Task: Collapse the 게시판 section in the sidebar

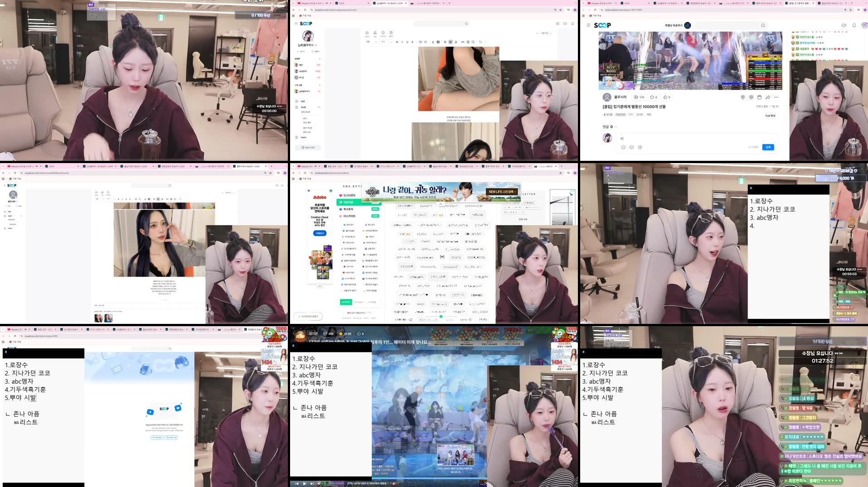Action: coord(319,107)
